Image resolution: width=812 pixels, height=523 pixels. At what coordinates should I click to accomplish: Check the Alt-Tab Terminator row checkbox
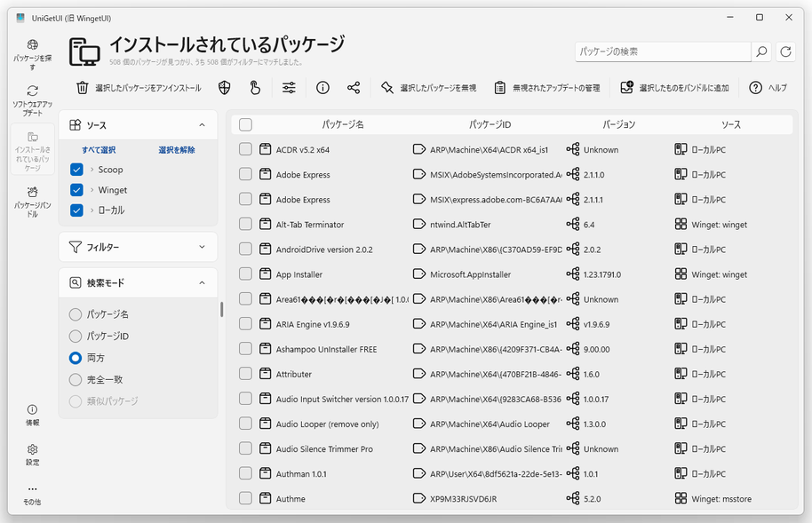coord(245,225)
